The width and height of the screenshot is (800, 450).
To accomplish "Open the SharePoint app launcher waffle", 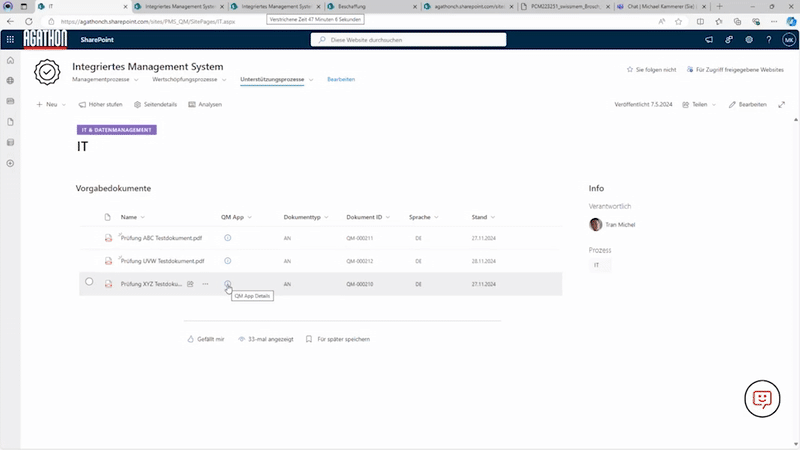I will (10, 40).
